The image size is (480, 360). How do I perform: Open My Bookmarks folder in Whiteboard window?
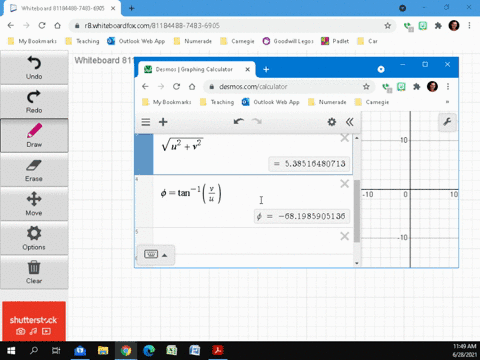(32, 41)
